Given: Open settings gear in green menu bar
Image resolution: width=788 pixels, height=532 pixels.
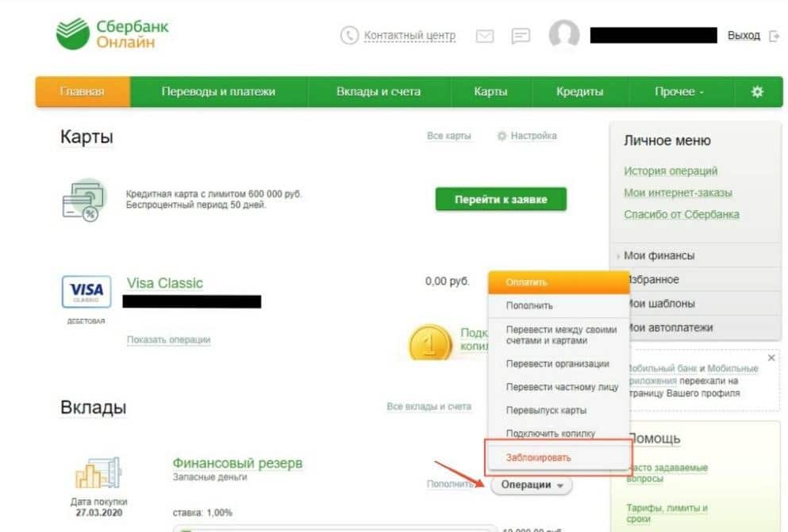Looking at the screenshot, I should point(757,92).
